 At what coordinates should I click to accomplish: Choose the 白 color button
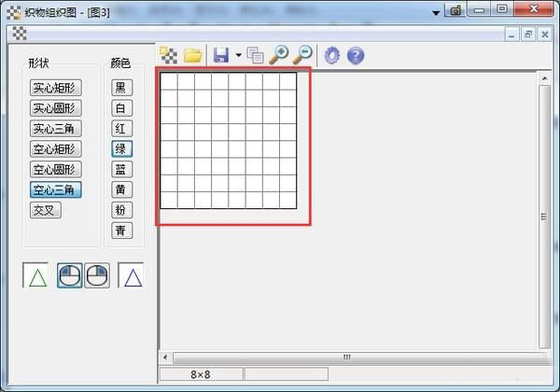point(121,108)
